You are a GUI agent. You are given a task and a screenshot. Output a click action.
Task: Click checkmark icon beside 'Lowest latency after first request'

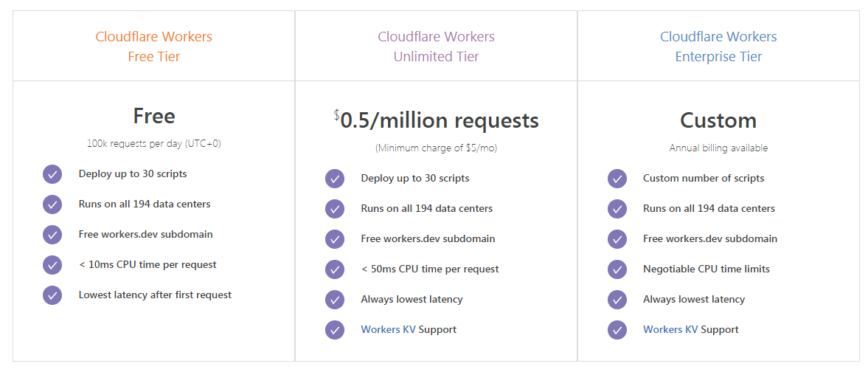click(52, 295)
